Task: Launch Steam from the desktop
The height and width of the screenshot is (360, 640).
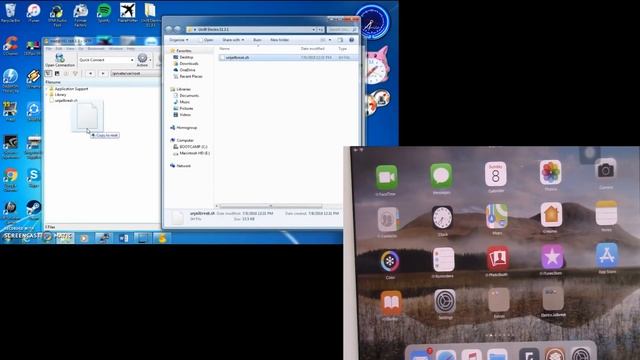Action: 33,210
